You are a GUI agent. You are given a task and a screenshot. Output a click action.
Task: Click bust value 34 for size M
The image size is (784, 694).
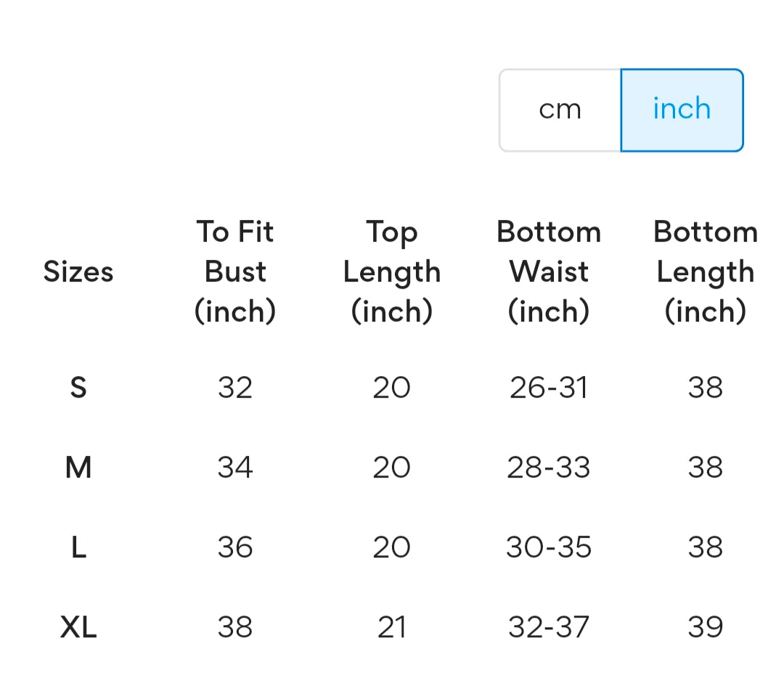(235, 468)
